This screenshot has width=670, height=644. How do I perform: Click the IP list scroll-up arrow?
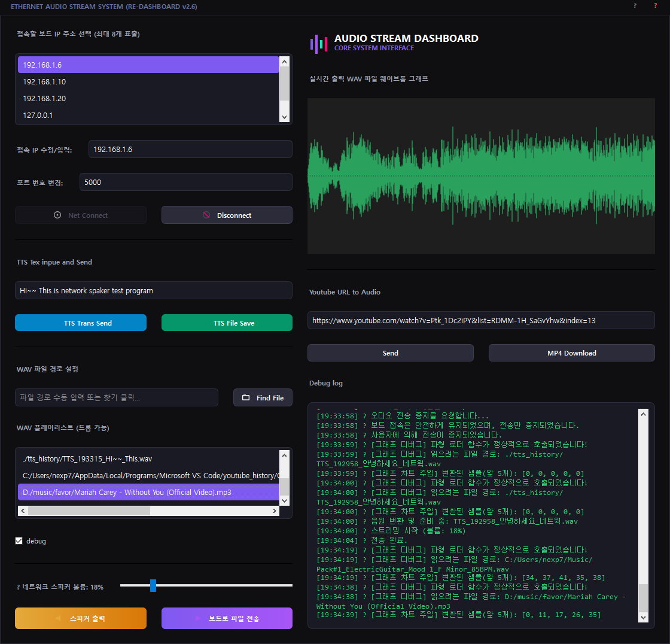285,62
